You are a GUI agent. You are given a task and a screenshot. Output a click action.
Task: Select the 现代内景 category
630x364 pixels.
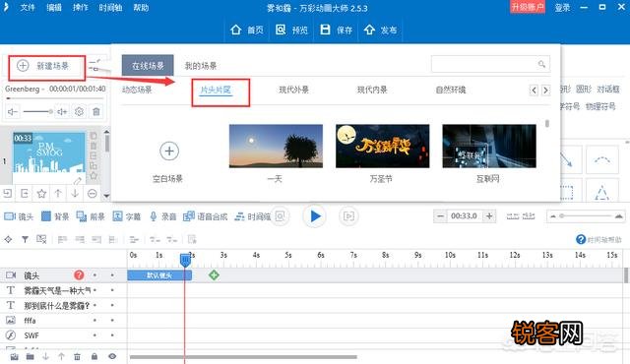372,90
